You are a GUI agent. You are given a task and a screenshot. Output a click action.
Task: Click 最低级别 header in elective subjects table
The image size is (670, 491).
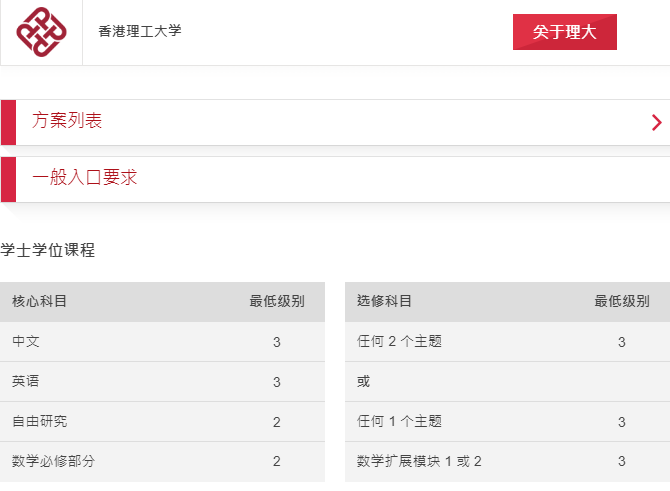[x=622, y=301]
